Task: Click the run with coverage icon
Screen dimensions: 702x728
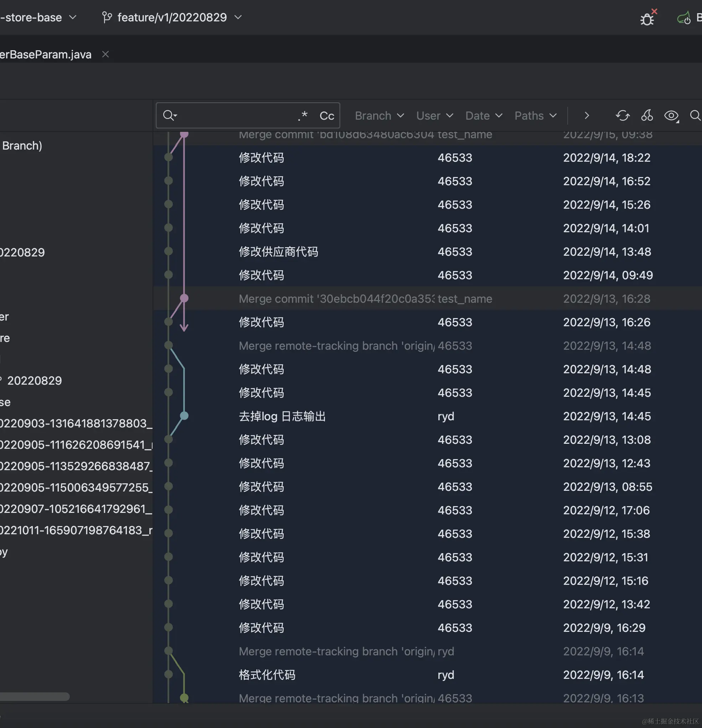Action: [x=684, y=18]
